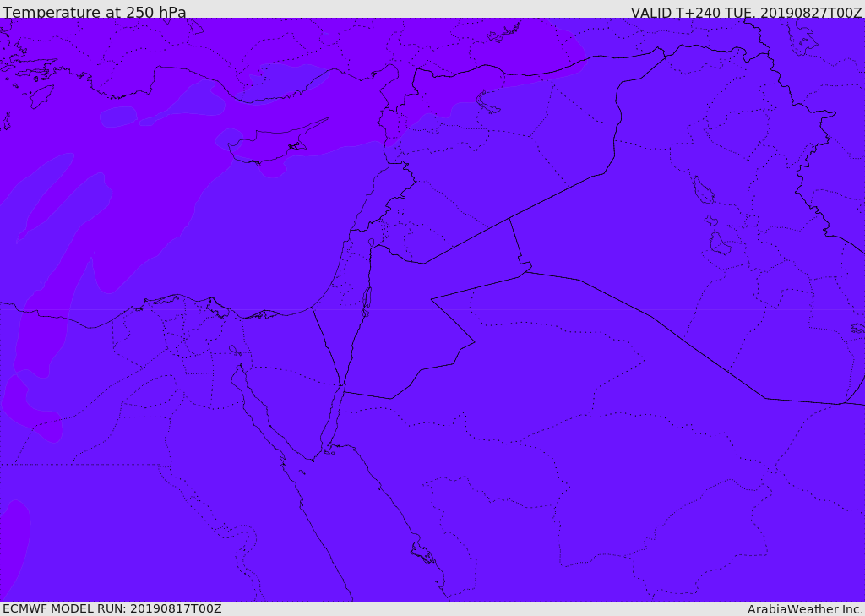Click the 'Temperature at 250 hPa' title
The height and width of the screenshot is (616, 865).
point(95,12)
